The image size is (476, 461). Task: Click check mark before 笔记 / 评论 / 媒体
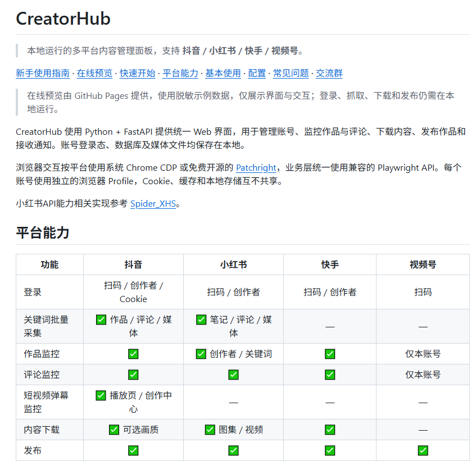tap(201, 319)
